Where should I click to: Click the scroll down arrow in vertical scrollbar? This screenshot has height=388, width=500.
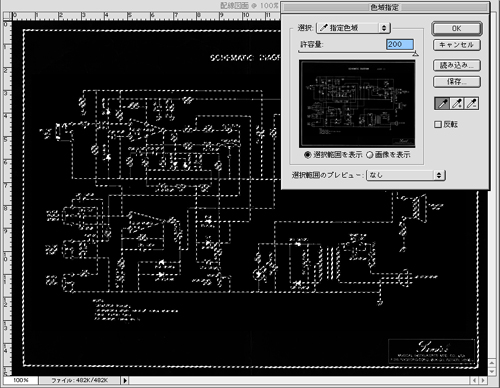(492, 372)
